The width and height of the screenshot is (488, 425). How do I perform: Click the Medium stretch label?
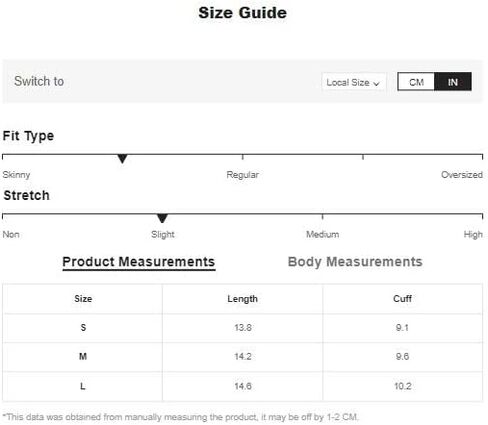click(x=322, y=234)
